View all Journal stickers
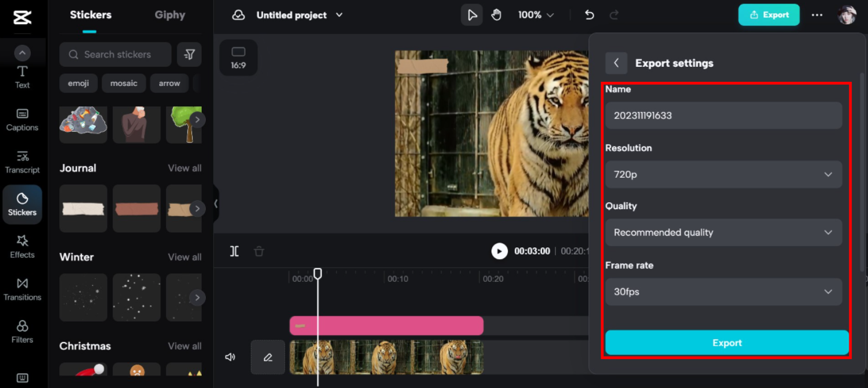 [x=185, y=168]
